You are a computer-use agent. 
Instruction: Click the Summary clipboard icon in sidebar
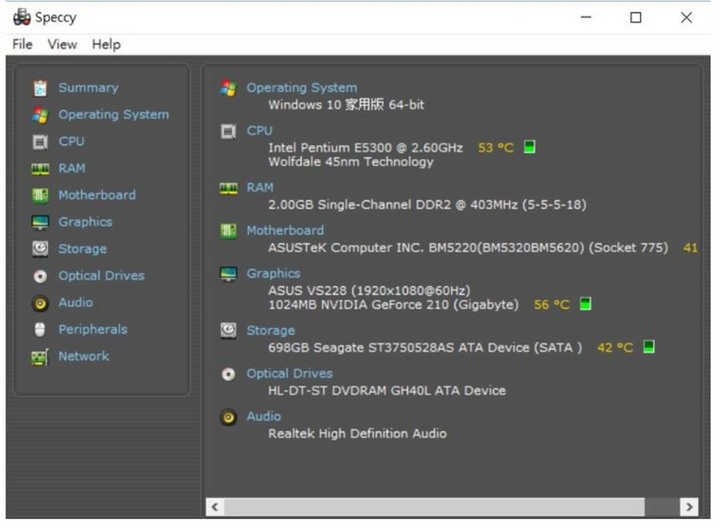click(x=40, y=88)
